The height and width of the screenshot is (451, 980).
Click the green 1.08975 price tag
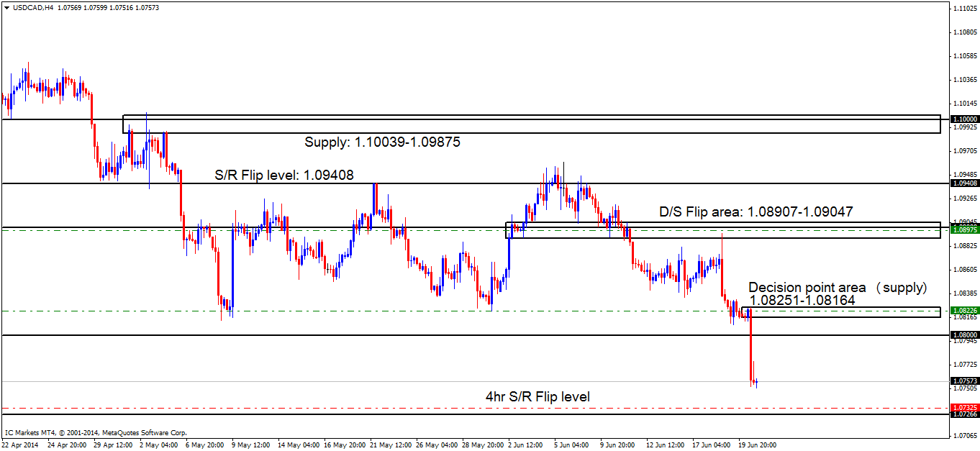963,230
